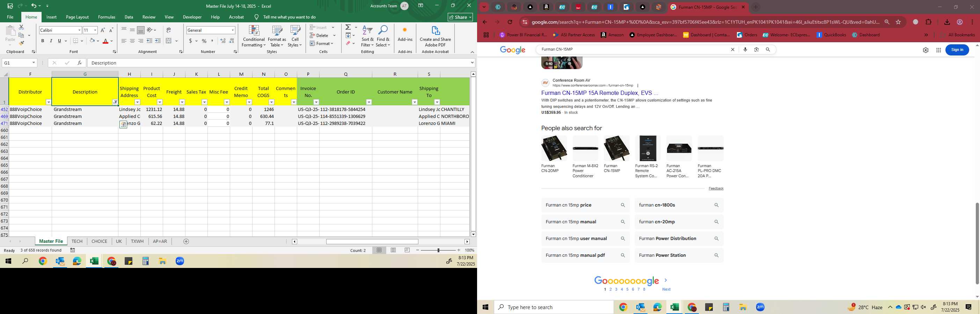This screenshot has width=980, height=314.
Task: Toggle Italic formatting
Action: point(51,41)
